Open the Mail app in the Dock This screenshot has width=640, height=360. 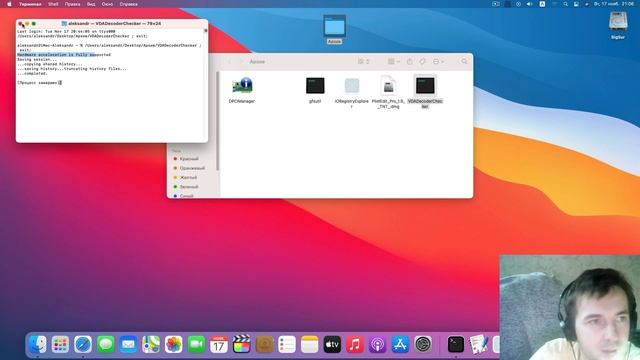(128, 344)
